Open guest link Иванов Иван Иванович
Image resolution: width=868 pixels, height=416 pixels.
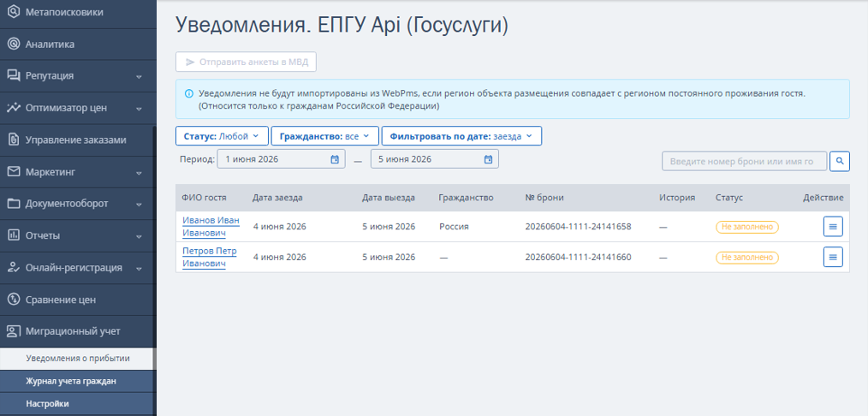tap(211, 226)
